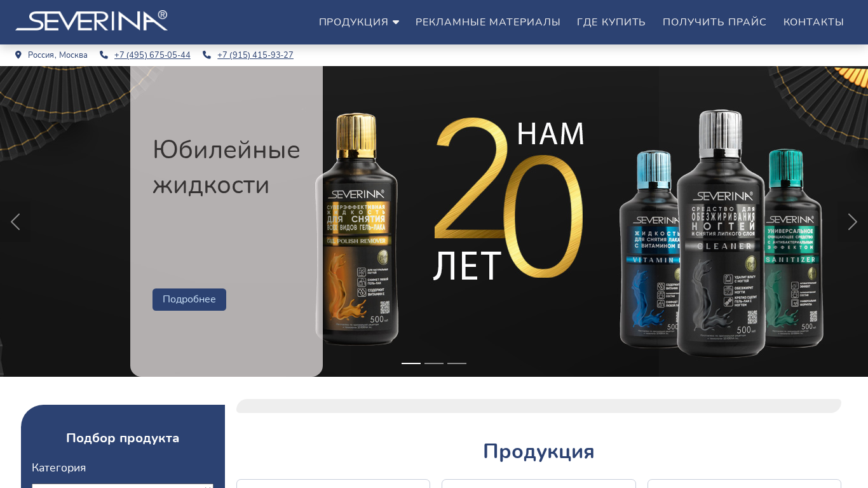The image size is (868, 488).
Task: Click the gold-capped gel polish remover bottle
Action: (x=357, y=229)
